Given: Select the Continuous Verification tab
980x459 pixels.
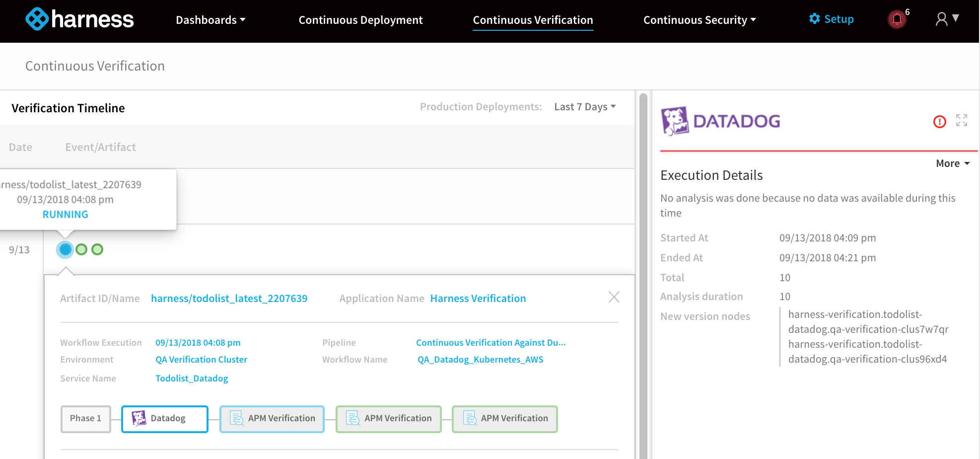Looking at the screenshot, I should [x=533, y=20].
